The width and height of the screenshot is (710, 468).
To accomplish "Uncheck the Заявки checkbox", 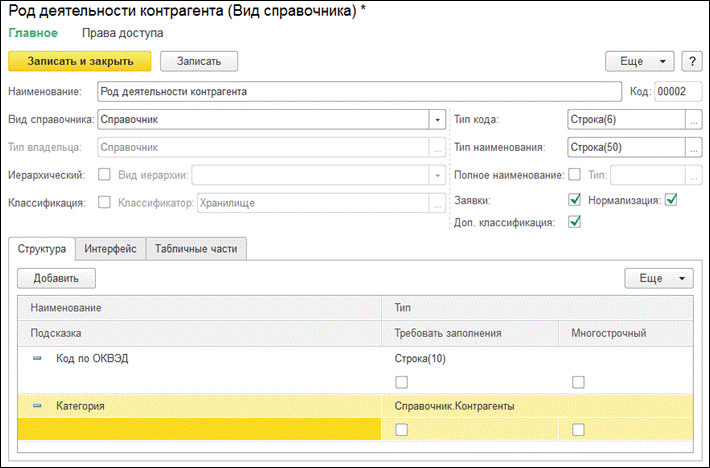I will tap(574, 199).
